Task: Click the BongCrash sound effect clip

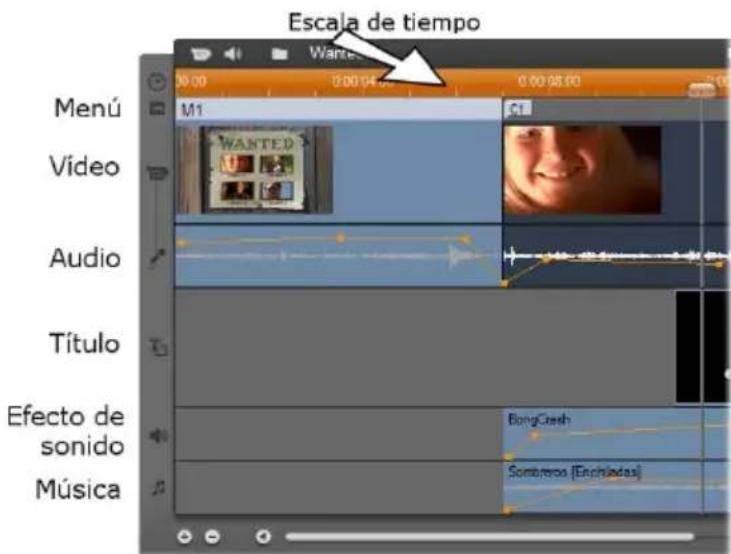Action: pyautogui.click(x=615, y=434)
